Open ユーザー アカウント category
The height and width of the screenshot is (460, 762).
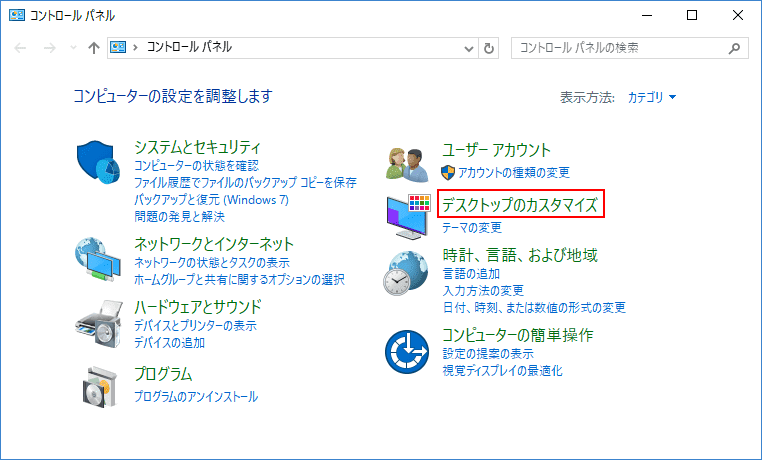(x=496, y=150)
